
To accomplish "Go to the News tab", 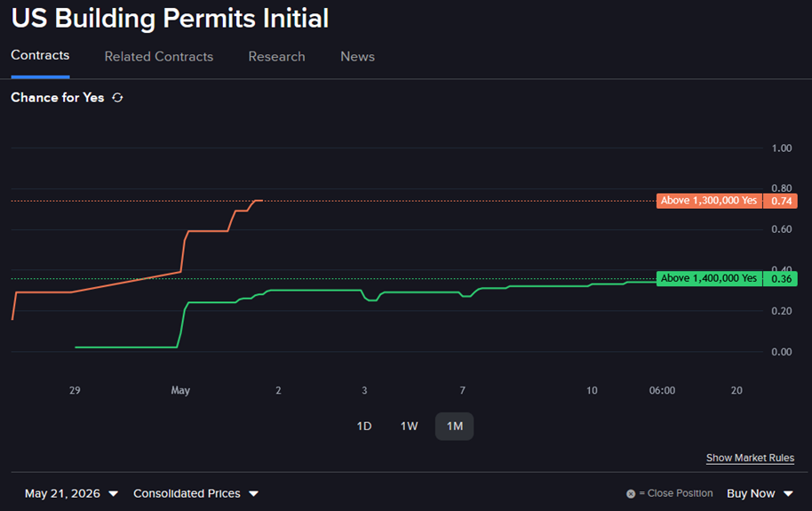I will 357,57.
